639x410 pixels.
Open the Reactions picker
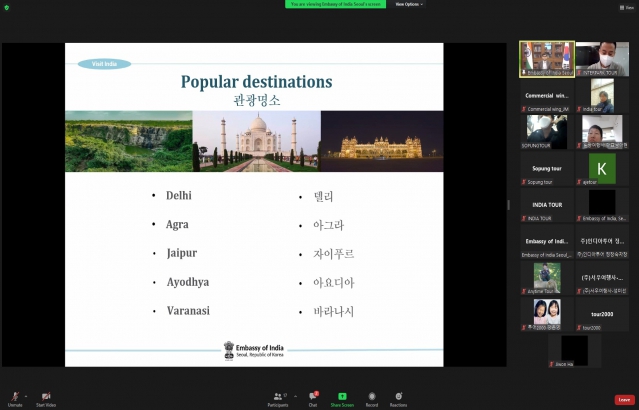coord(398,397)
